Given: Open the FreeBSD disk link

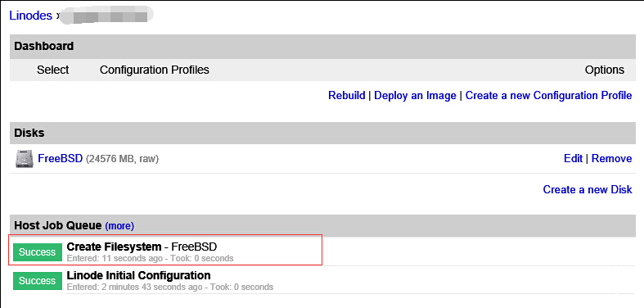Looking at the screenshot, I should point(61,158).
